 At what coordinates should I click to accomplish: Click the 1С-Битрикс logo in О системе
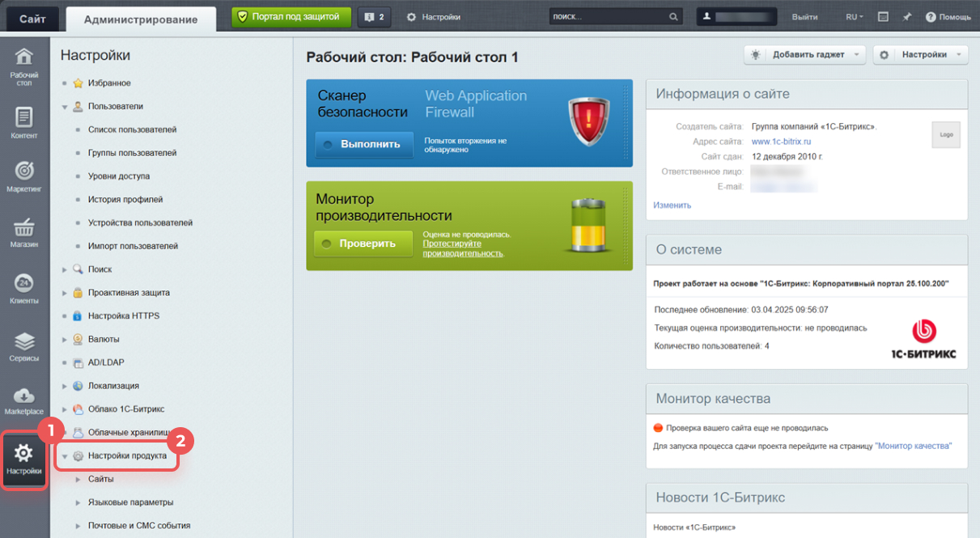[x=923, y=340]
